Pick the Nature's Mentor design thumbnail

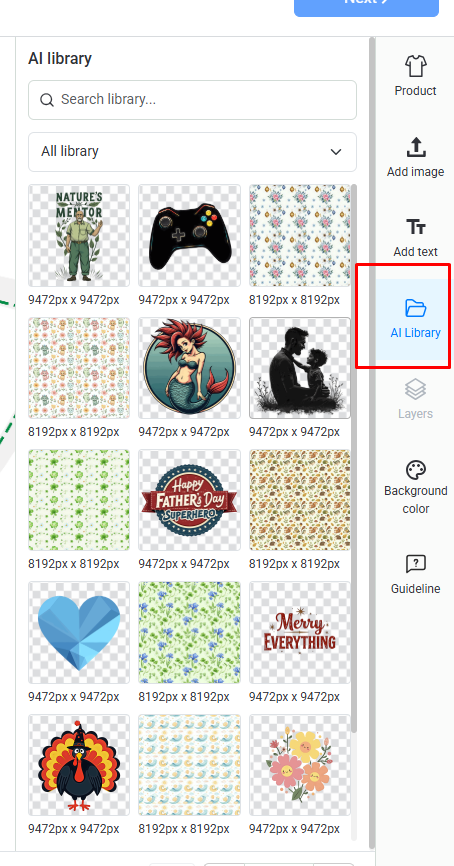[x=79, y=235]
